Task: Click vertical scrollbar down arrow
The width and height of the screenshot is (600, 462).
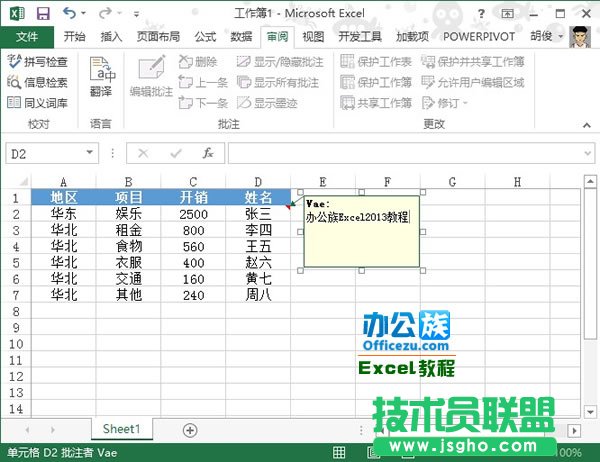Action: pyautogui.click(x=590, y=412)
